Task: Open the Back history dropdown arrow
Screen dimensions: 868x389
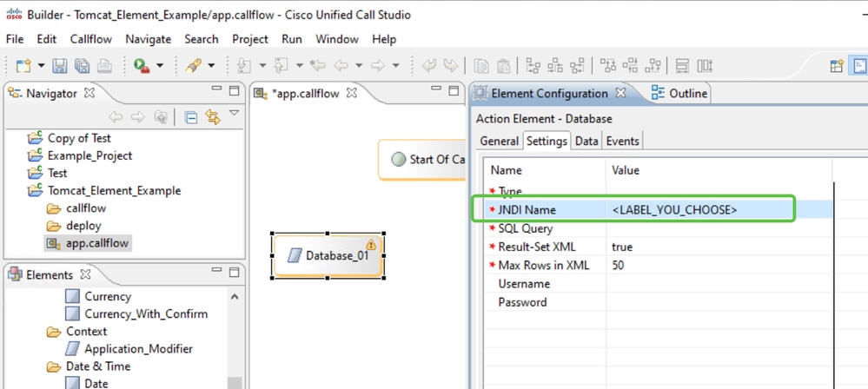Action: click(x=359, y=66)
